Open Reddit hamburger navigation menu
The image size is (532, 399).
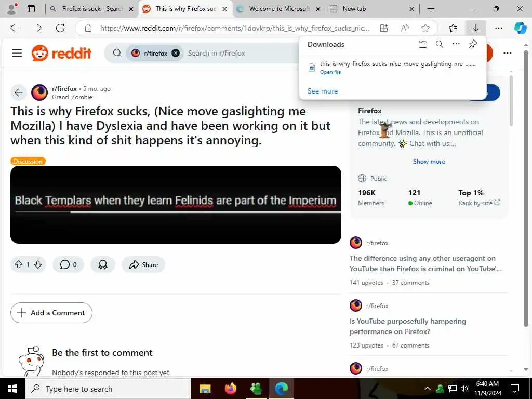tap(17, 53)
